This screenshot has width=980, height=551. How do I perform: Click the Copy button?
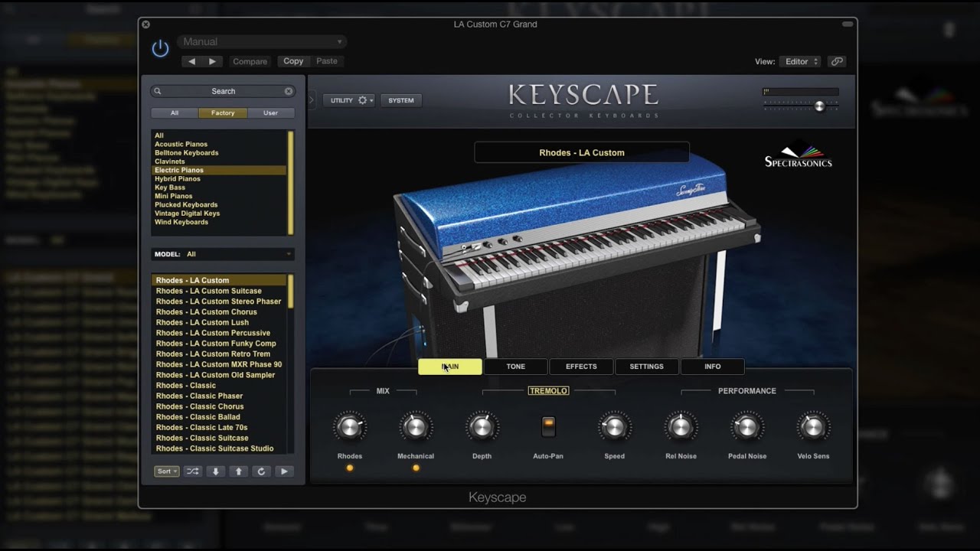tap(293, 61)
